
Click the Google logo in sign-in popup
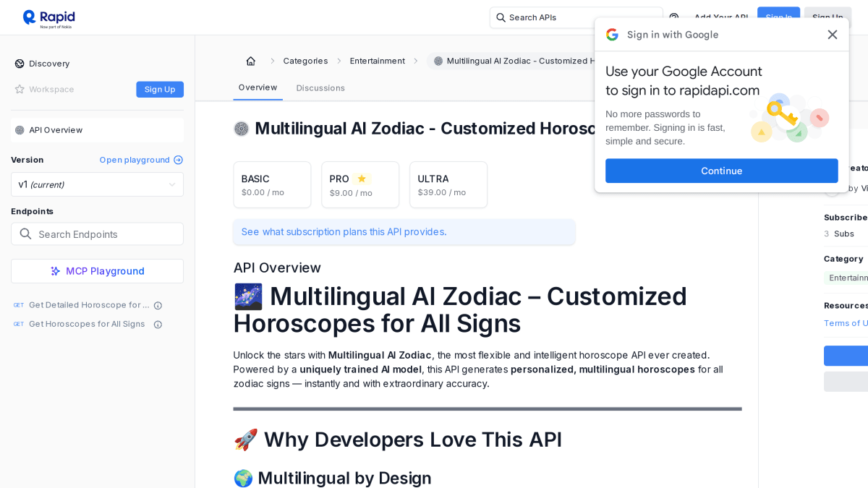coord(612,35)
